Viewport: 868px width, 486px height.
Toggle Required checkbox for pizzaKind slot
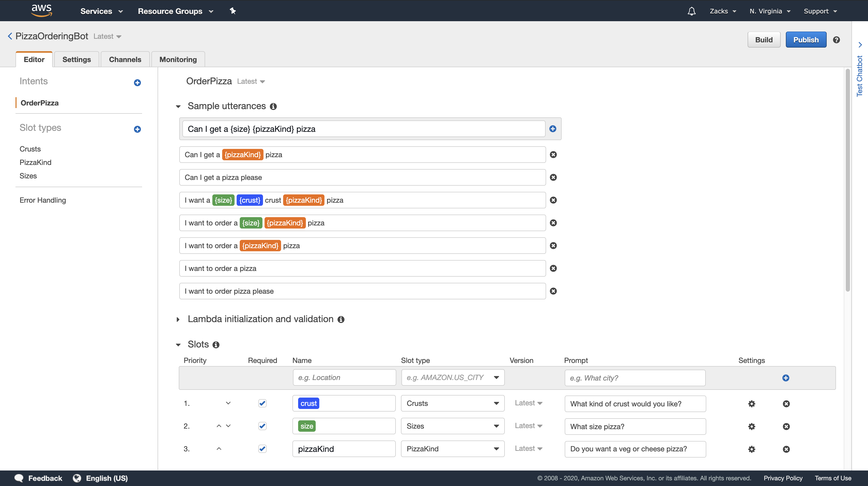click(x=262, y=449)
